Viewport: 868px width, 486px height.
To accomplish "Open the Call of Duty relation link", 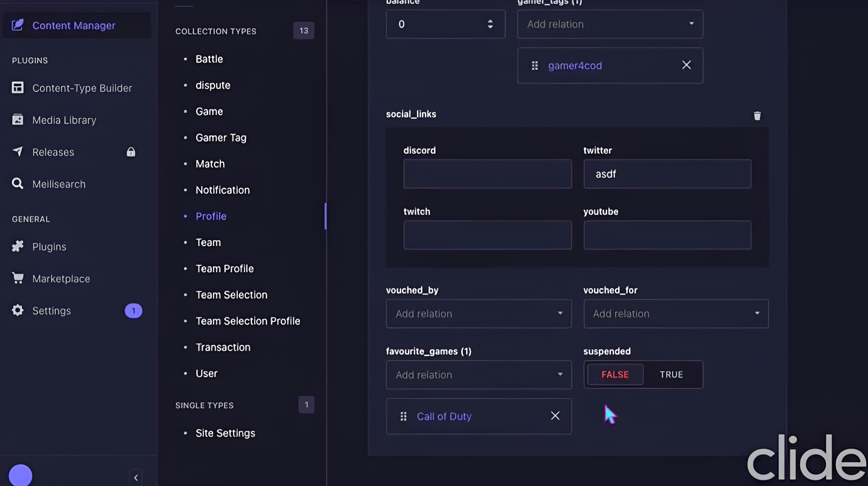I will point(444,416).
